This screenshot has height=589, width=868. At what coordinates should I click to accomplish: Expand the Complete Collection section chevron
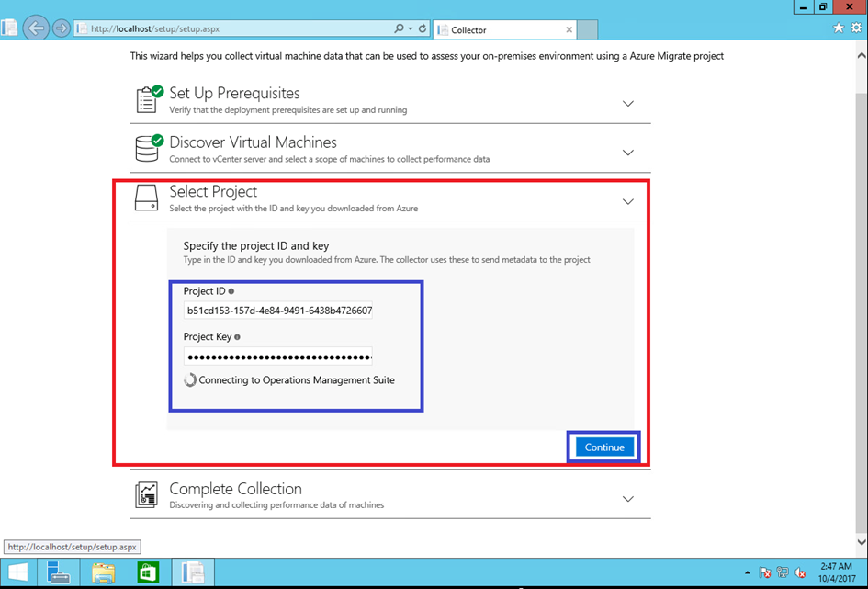point(627,499)
